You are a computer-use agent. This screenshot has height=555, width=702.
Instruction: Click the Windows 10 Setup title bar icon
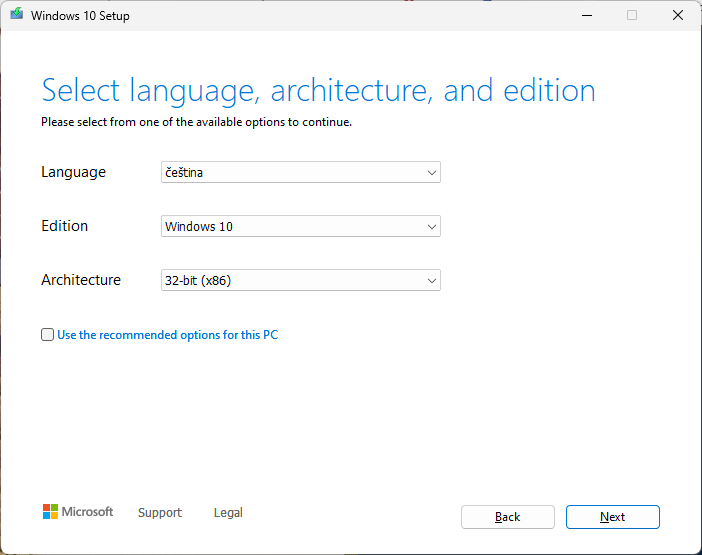(17, 15)
